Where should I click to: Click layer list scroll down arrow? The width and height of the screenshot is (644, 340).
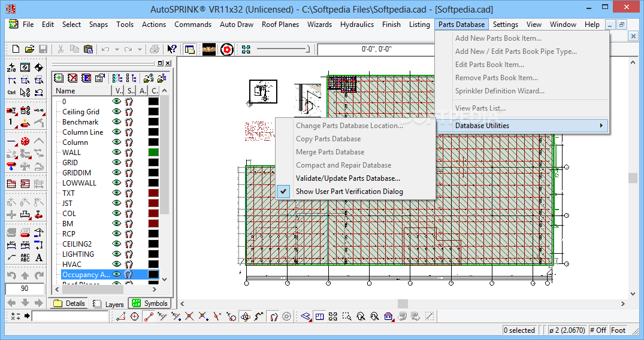pyautogui.click(x=165, y=279)
